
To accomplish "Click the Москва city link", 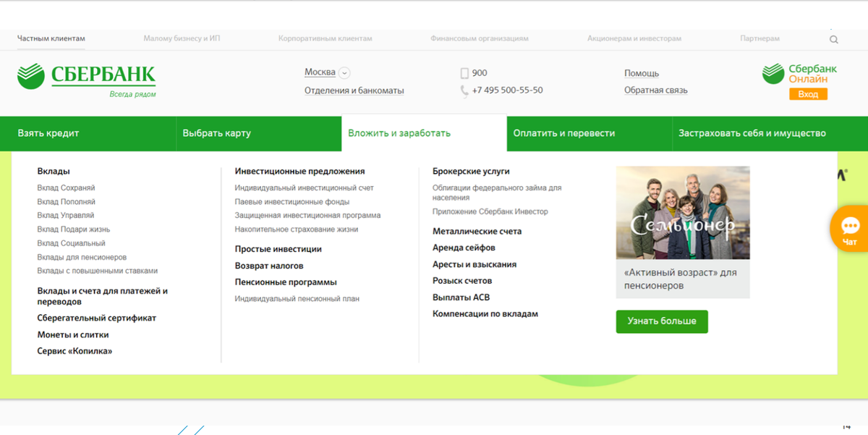I will (320, 72).
